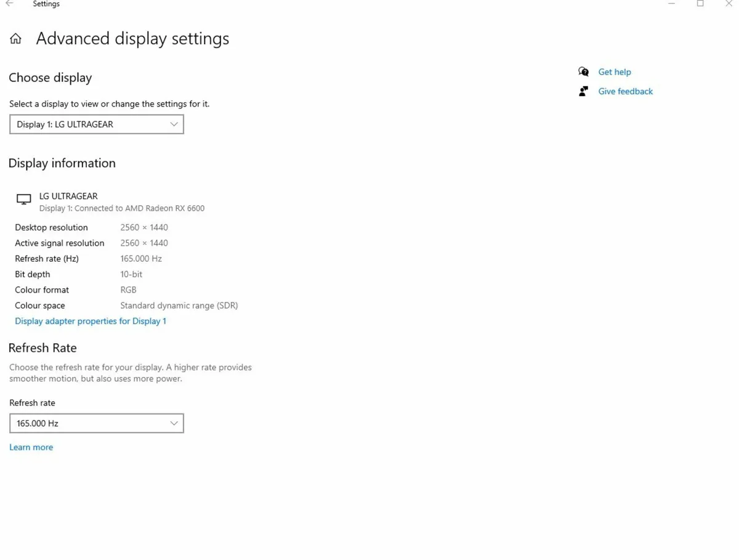Click the chevron on the refresh rate box
Screen dimensions: 739x560
click(x=174, y=423)
